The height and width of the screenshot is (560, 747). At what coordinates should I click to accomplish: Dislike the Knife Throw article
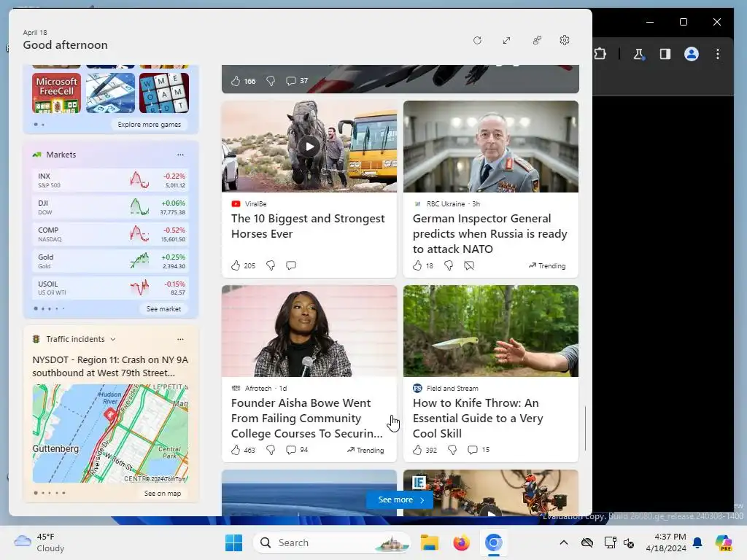[452, 450]
